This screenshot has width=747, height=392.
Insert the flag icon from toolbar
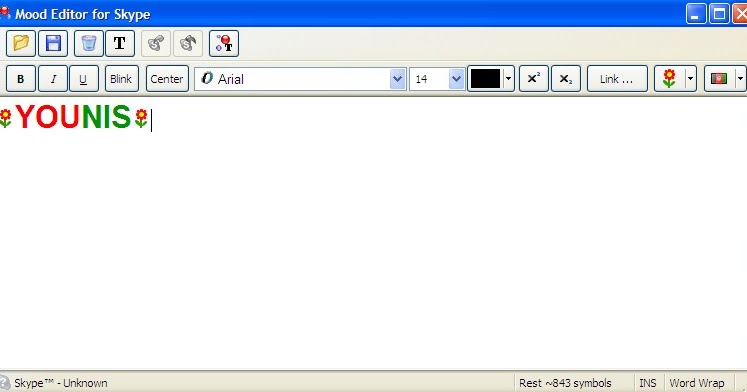[x=718, y=79]
